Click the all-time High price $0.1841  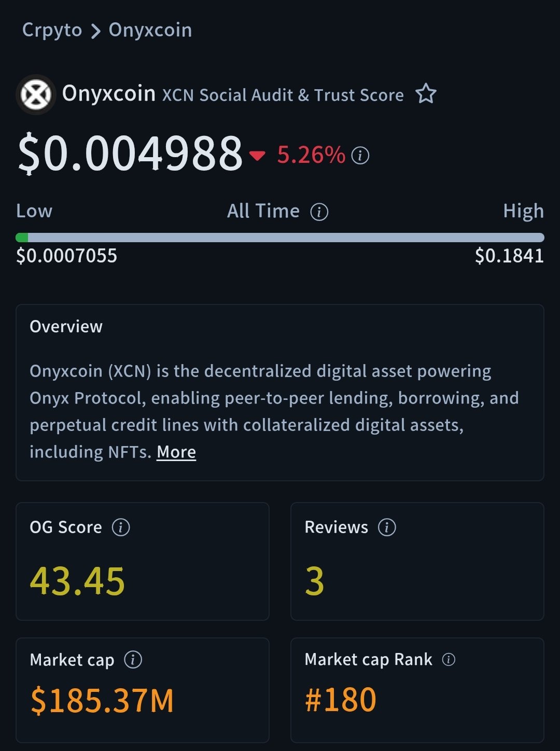[509, 256]
